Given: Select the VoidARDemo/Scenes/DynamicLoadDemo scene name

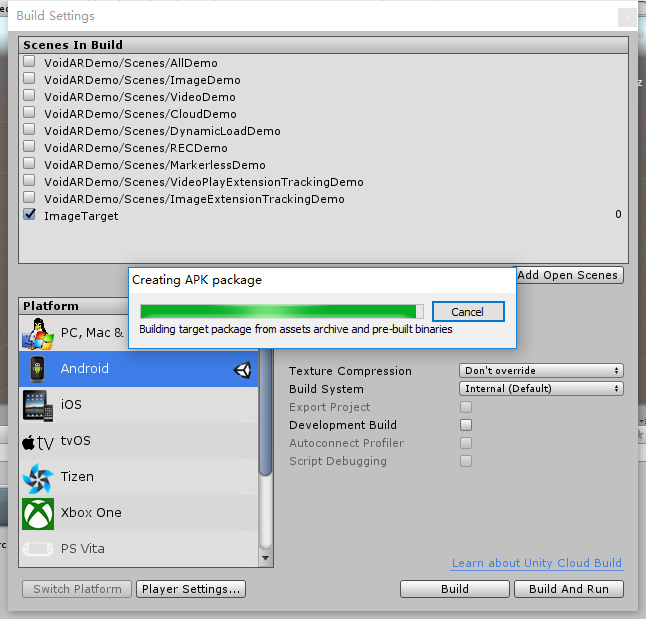Looking at the screenshot, I should (x=162, y=131).
